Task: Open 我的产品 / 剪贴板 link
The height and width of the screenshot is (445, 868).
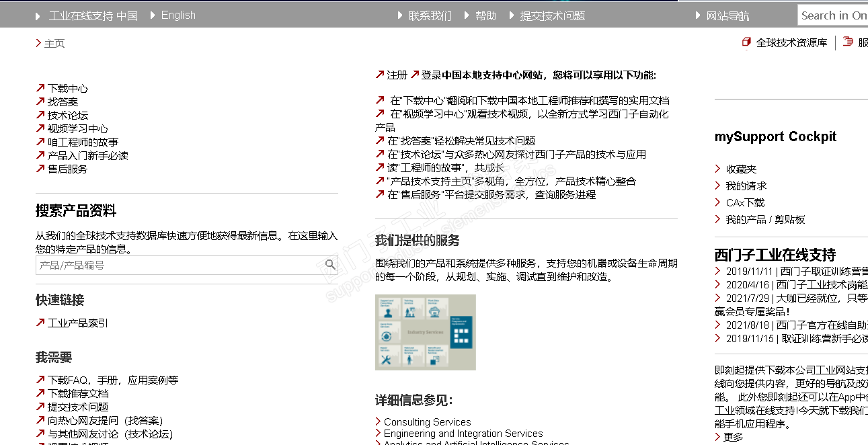Action: [765, 219]
